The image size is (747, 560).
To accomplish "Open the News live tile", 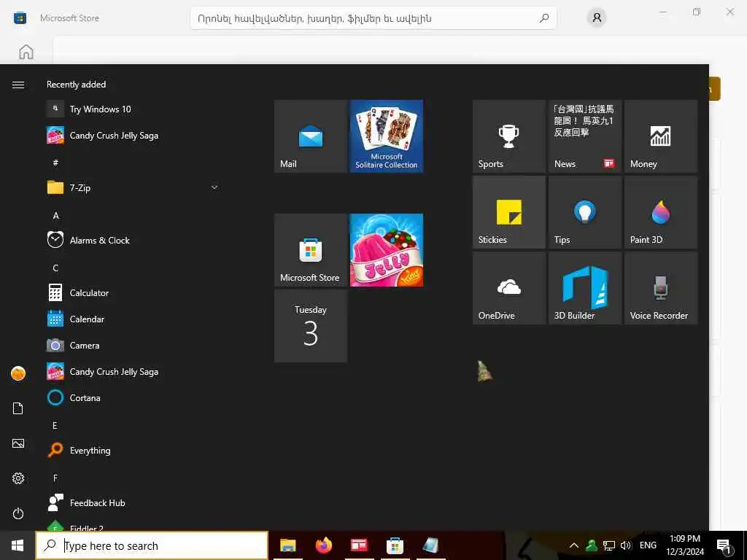I will (584, 136).
